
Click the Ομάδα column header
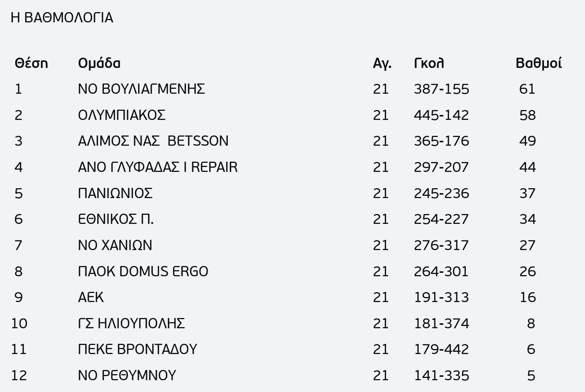click(99, 63)
